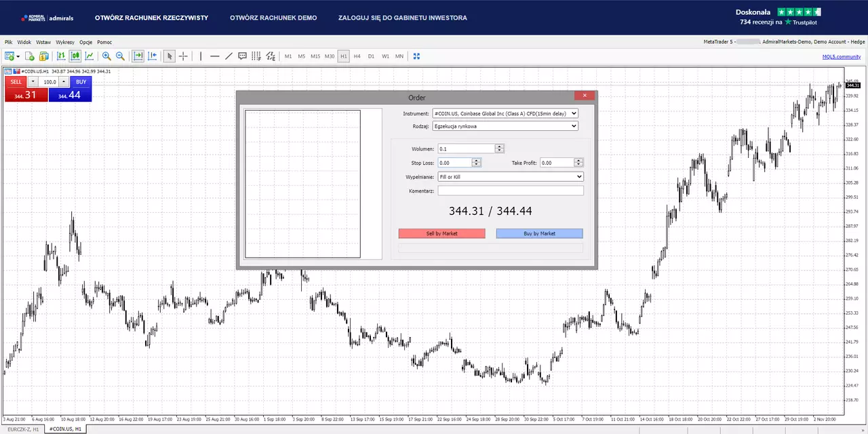868x434 pixels.
Task: Switch to line chart display
Action: coord(89,56)
